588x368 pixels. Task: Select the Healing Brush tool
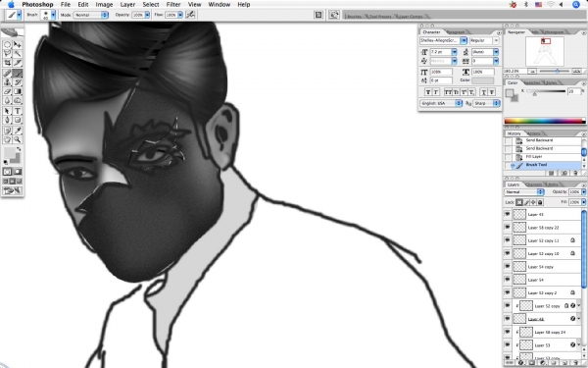click(7, 74)
